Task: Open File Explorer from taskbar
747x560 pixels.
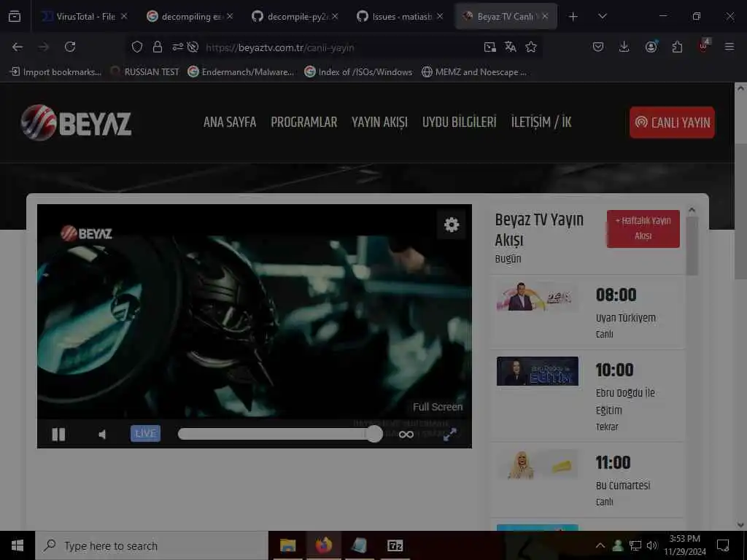Action: point(287,545)
